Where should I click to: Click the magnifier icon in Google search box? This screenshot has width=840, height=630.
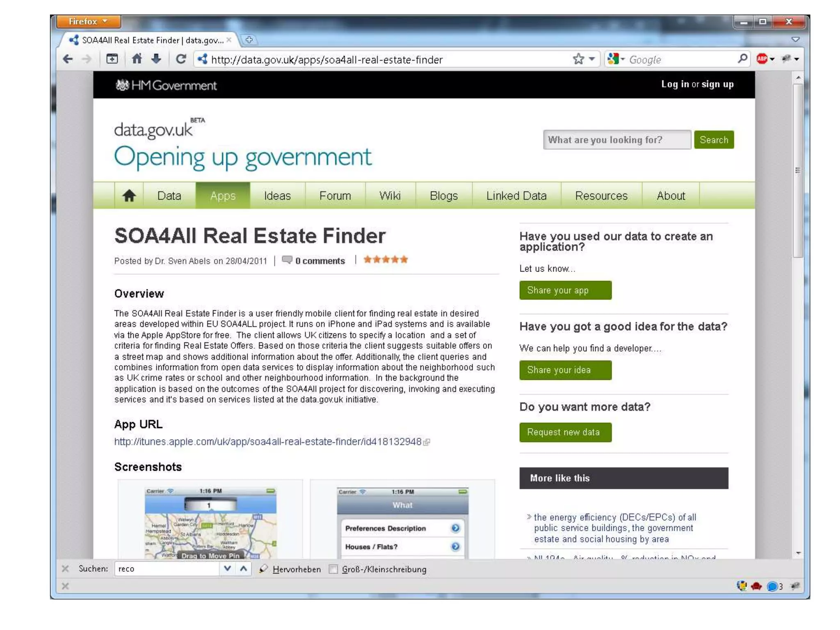tap(742, 59)
